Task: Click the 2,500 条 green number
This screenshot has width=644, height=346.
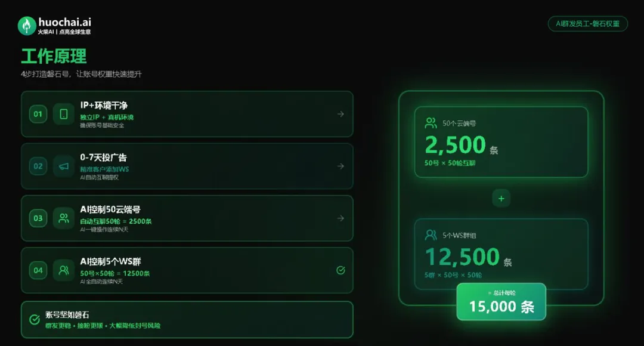Action: click(456, 145)
